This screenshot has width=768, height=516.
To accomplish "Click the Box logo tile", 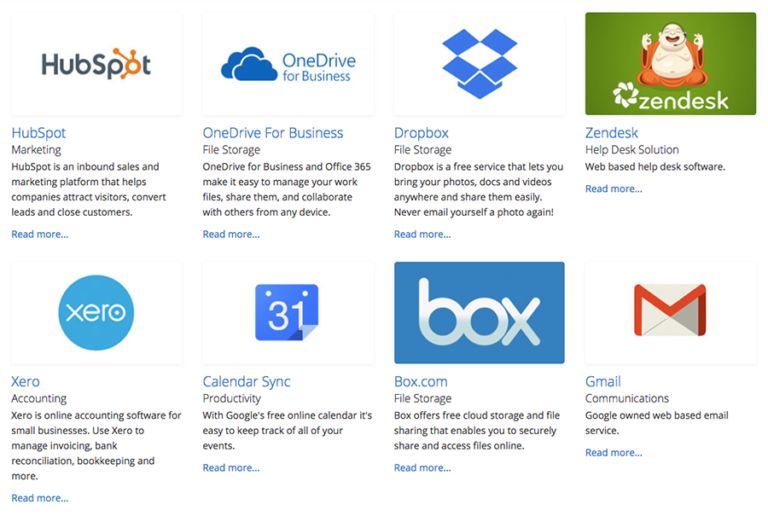I will (479, 312).
